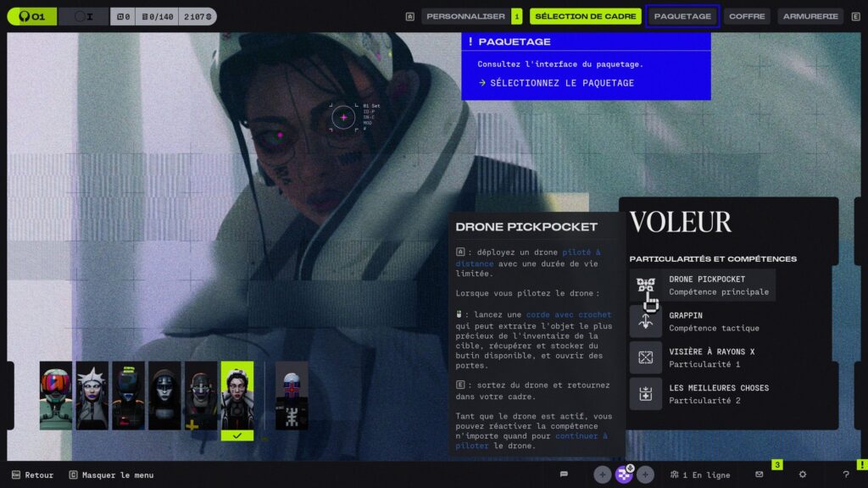Select the orange-visor helmet character thumbnail
Viewport: 868px width, 488px height.
pyautogui.click(x=56, y=396)
